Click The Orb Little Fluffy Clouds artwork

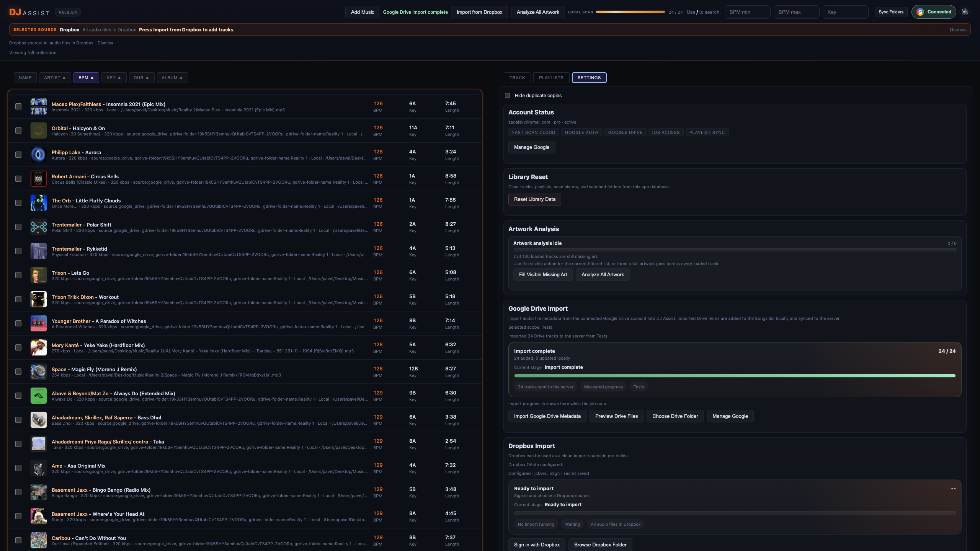(39, 203)
